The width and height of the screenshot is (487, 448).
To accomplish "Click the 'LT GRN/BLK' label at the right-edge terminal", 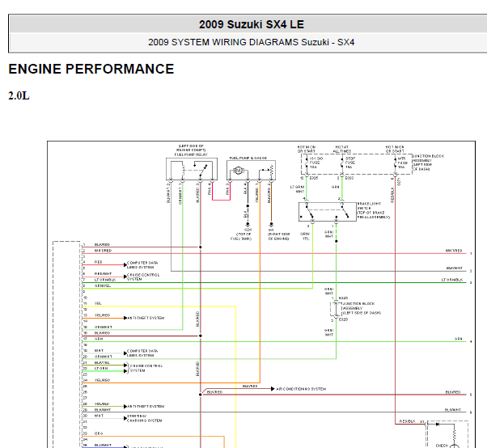I will (452, 280).
